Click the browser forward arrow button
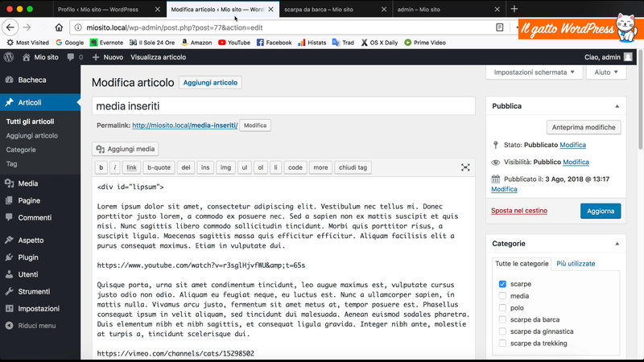 (x=27, y=27)
